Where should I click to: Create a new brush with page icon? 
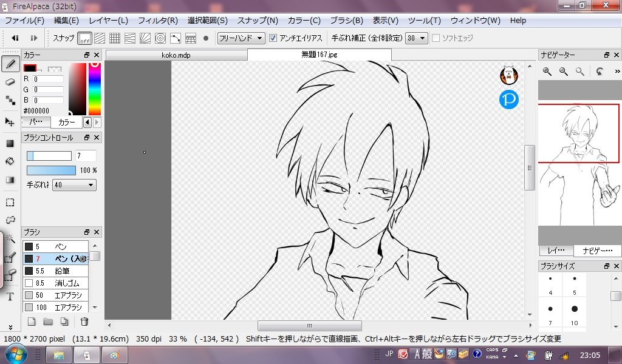click(32, 322)
